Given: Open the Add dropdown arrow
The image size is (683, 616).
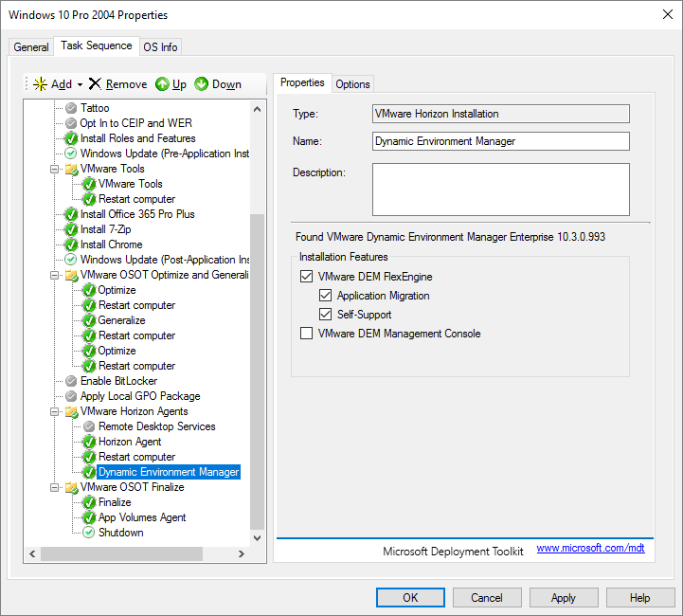Looking at the screenshot, I should (81, 84).
